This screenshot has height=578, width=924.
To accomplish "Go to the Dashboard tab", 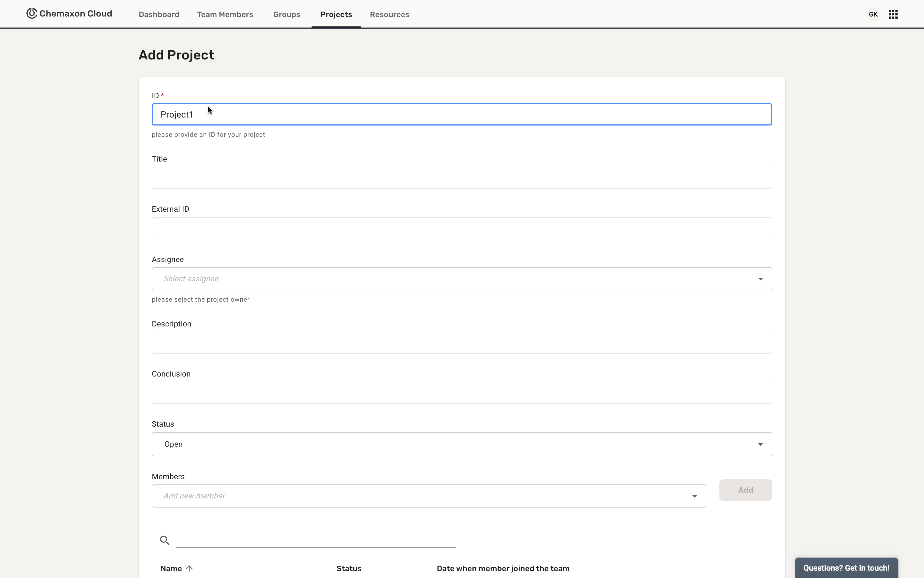I will pos(159,15).
